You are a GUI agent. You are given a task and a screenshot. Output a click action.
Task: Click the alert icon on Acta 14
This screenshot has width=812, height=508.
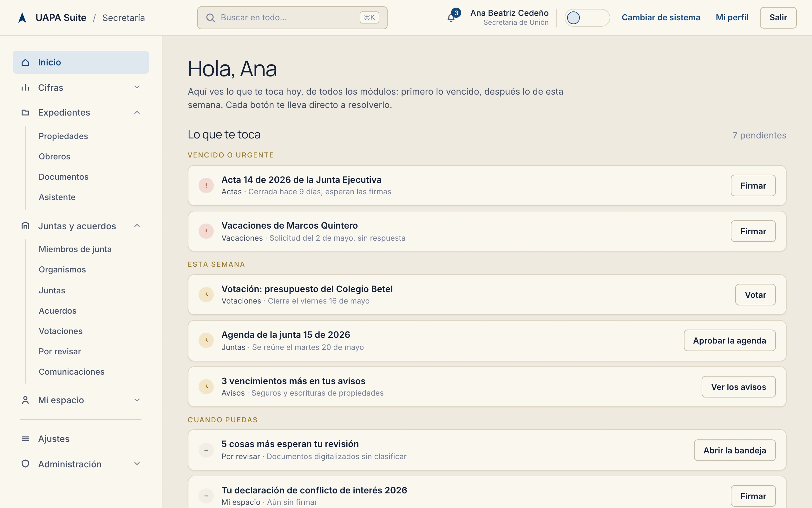pyautogui.click(x=206, y=185)
